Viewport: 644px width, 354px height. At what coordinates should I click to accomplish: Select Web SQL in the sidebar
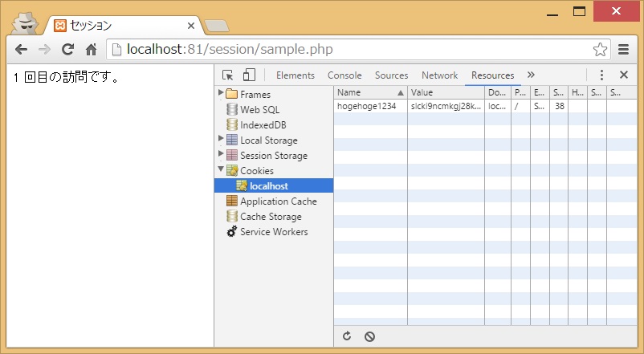pos(259,110)
